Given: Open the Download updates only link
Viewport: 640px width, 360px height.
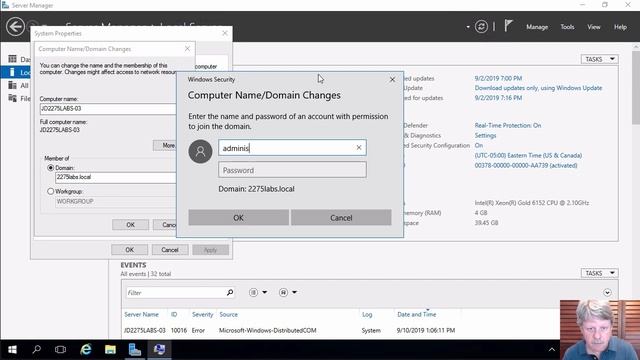Looking at the screenshot, I should coord(538,88).
